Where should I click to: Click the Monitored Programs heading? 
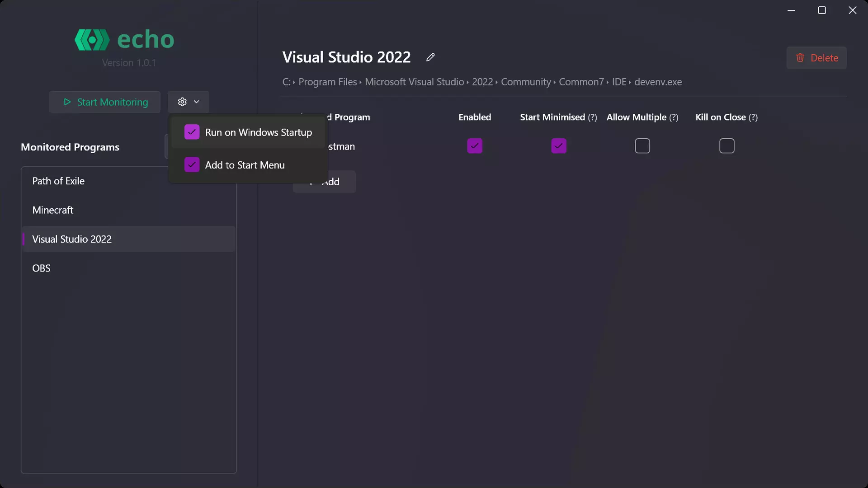coord(70,147)
